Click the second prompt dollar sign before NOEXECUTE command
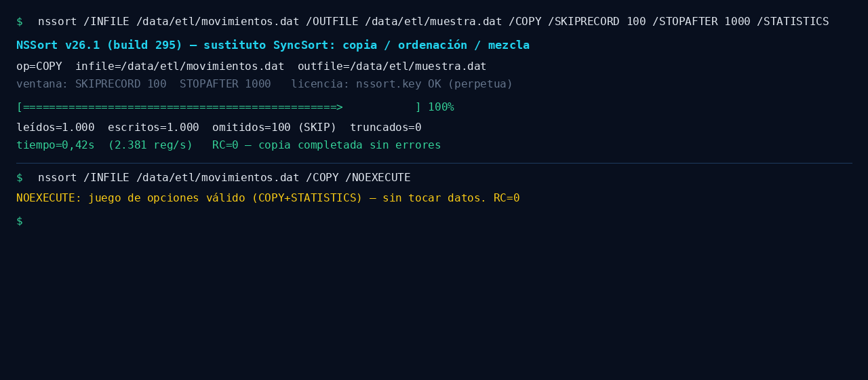868x380 pixels. 20,178
